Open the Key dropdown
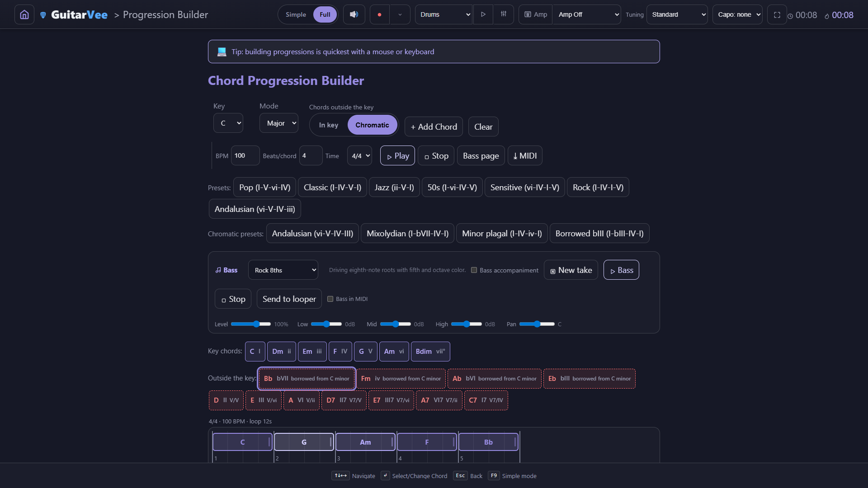Viewport: 868px width, 488px height. 228,123
